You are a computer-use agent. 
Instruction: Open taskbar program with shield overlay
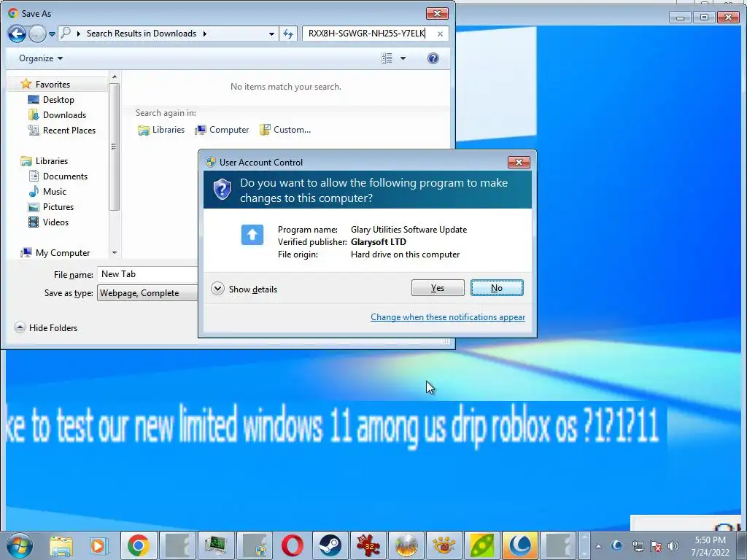[x=255, y=545]
